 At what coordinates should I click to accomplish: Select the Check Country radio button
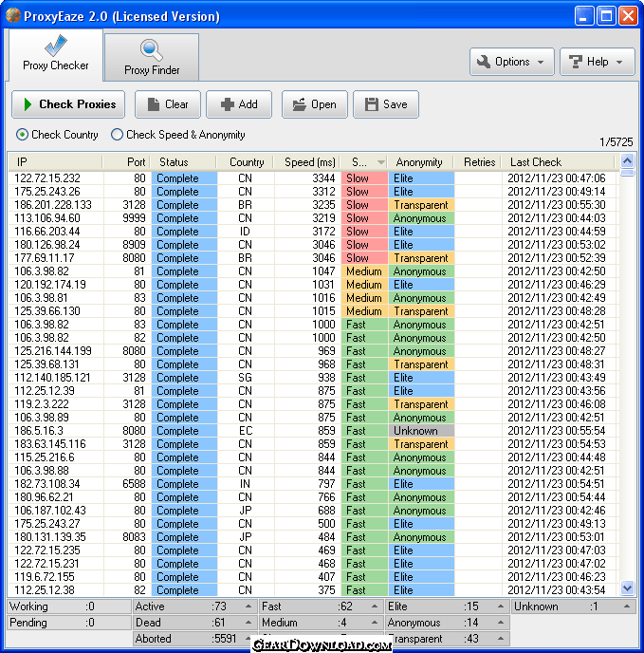pos(22,135)
